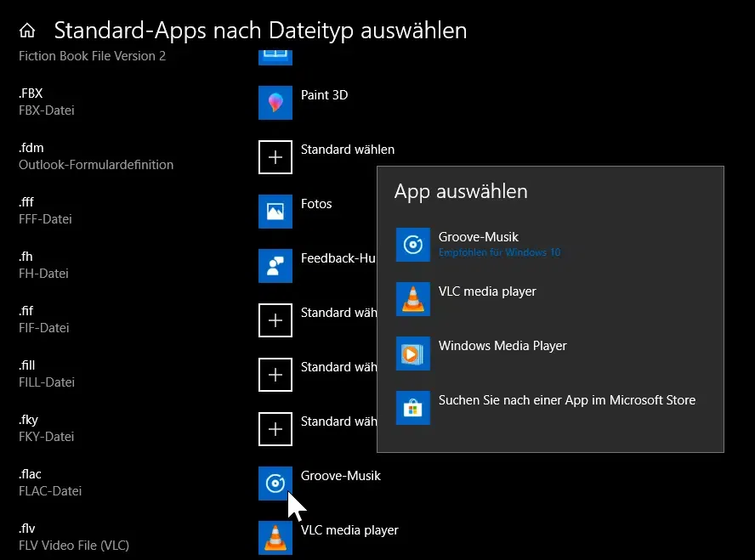Click the plus icon next to .fif
The height and width of the screenshot is (560, 755).
click(275, 320)
